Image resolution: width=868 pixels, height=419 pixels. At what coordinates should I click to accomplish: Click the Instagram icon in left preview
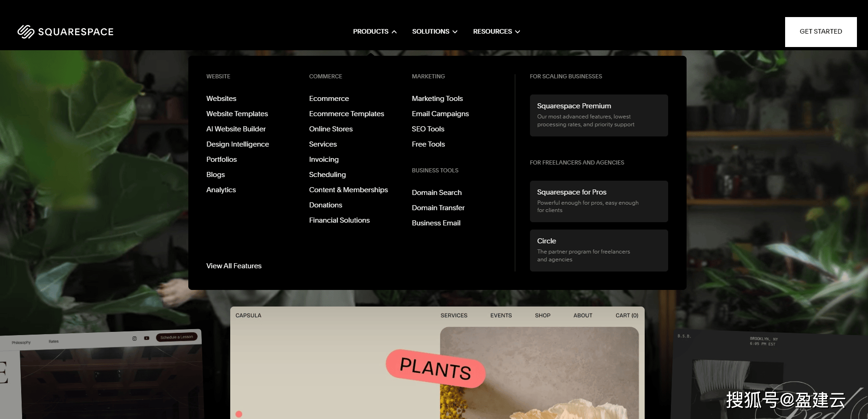(x=134, y=338)
